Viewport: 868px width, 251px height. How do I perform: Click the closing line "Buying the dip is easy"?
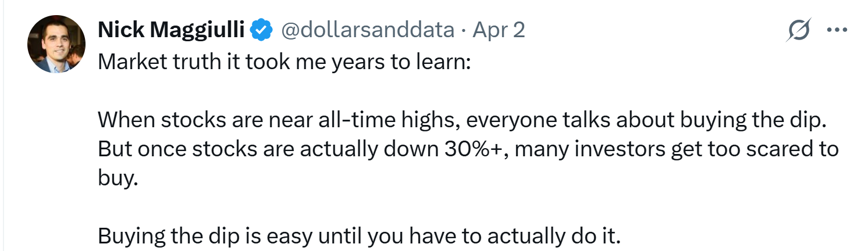(360, 236)
